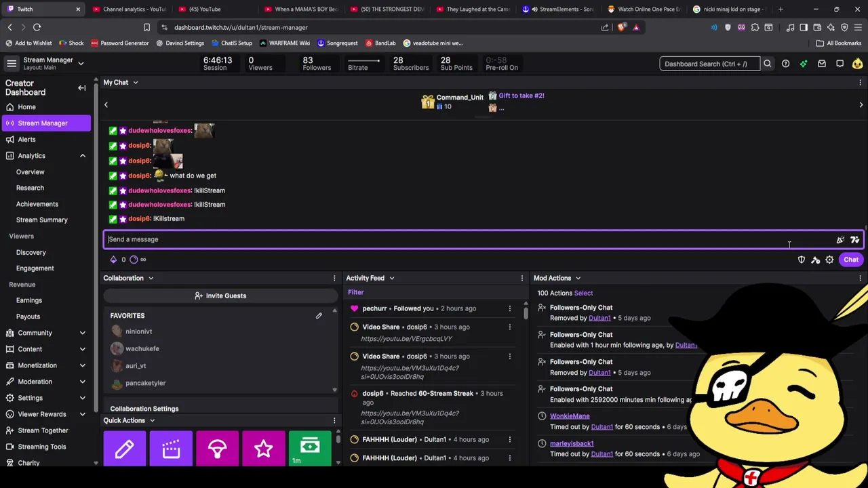Screen dimensions: 868x488
Task: Open the Mod Actions panel dropdown
Action: [578, 278]
